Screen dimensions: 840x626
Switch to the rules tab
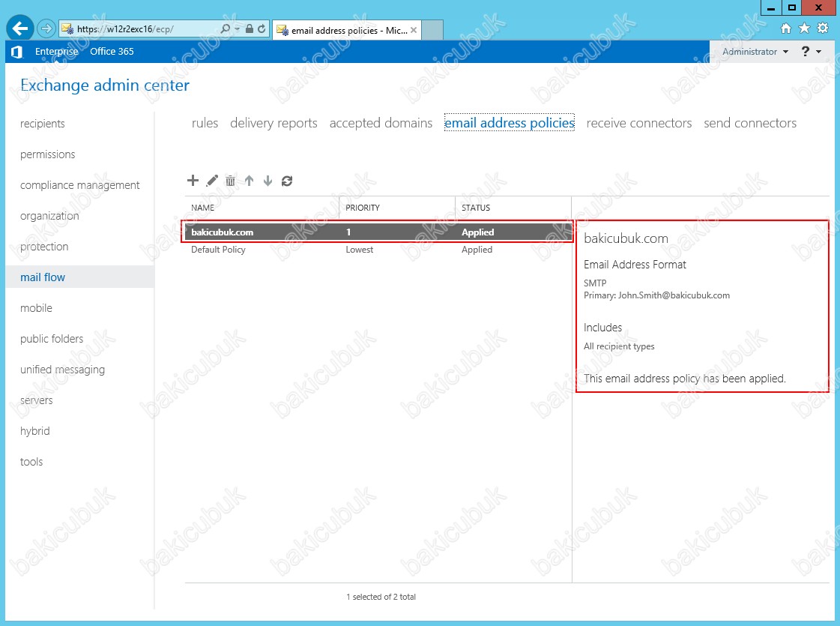(205, 123)
